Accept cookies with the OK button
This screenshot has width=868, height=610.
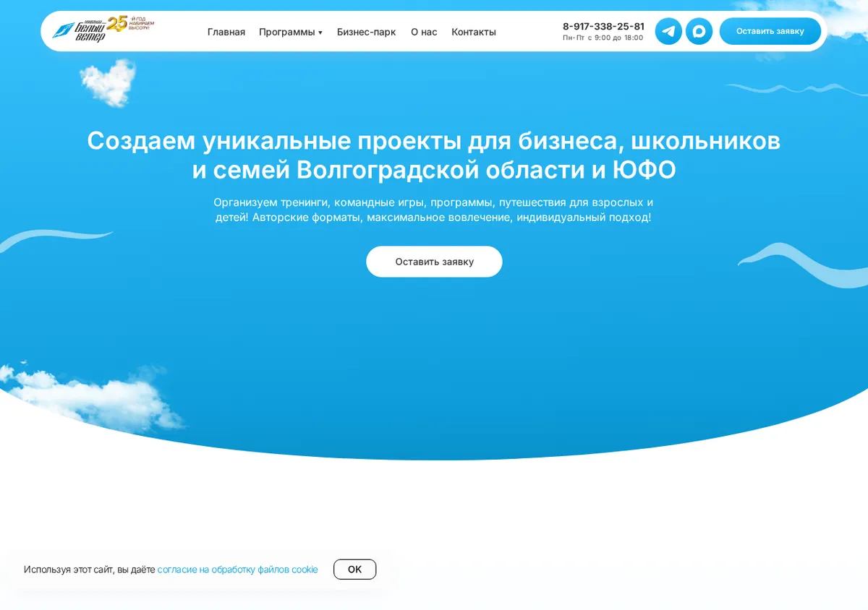[x=354, y=570]
